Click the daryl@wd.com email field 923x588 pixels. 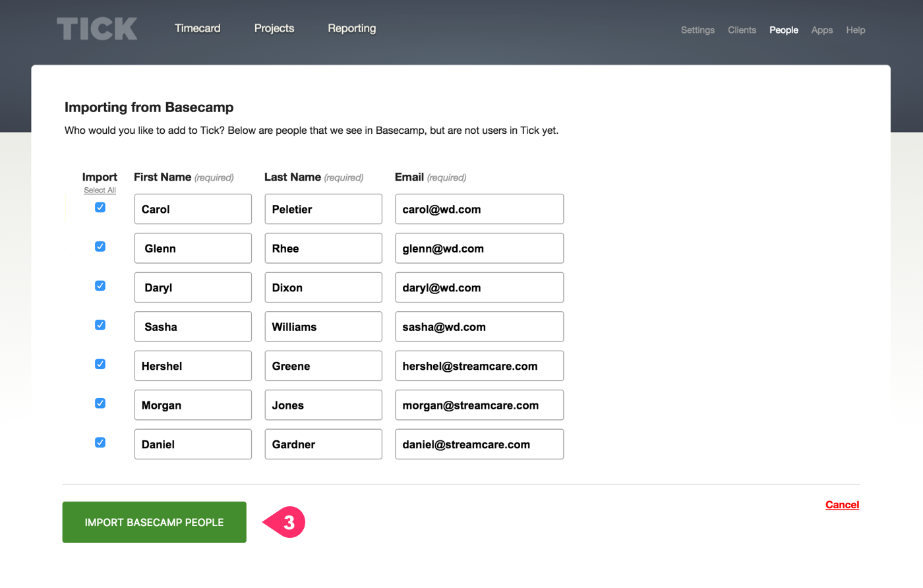(479, 287)
